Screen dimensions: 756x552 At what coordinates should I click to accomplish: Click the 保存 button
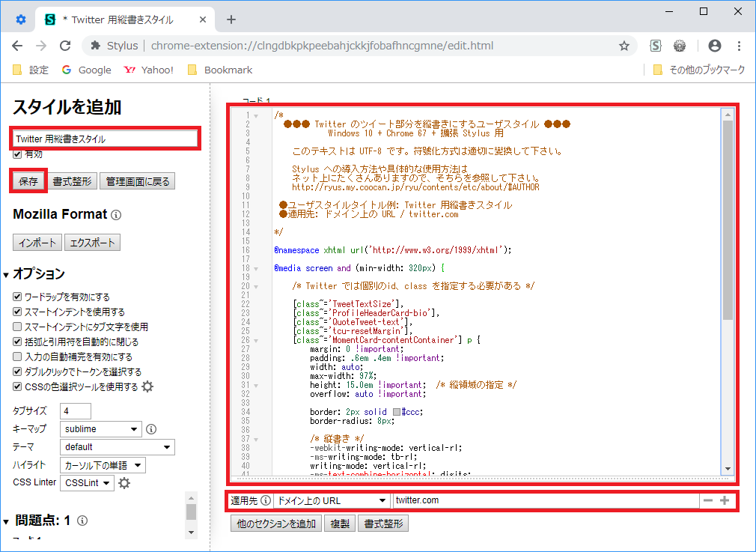[x=28, y=181]
